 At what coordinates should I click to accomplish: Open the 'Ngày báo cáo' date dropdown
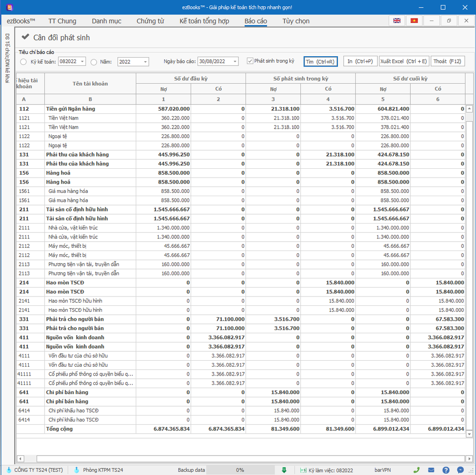coord(235,62)
